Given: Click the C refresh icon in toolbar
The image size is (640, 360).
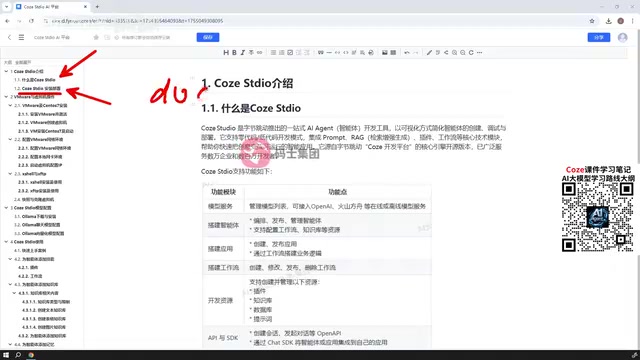Looking at the screenshot, I should tap(471, 53).
